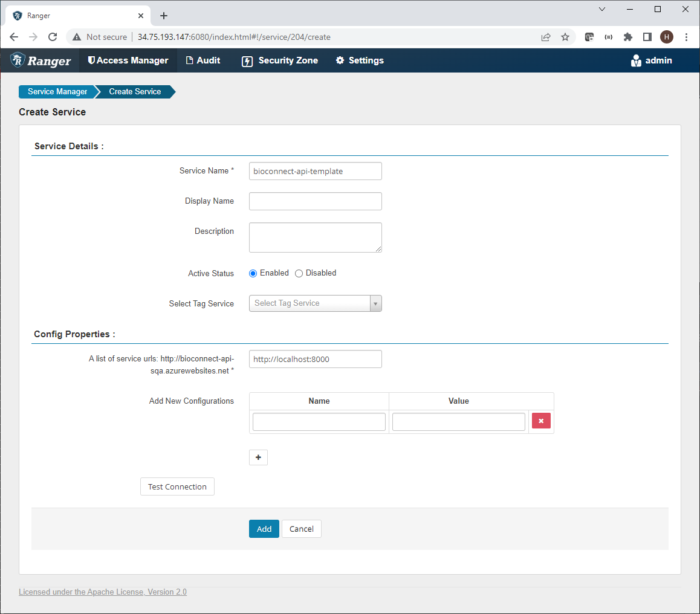
Task: Open Security Zone via the lightning icon
Action: 247,60
